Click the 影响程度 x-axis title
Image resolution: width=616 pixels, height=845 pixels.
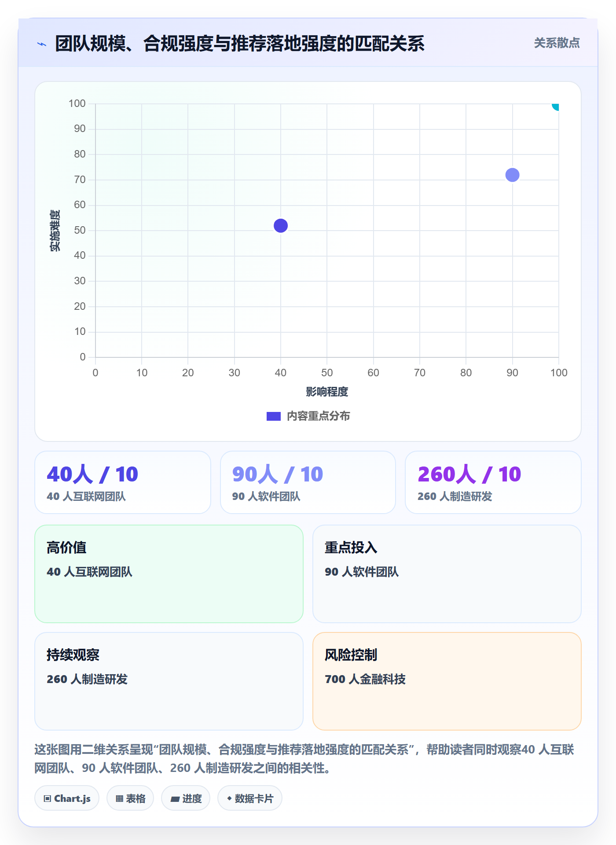(327, 392)
